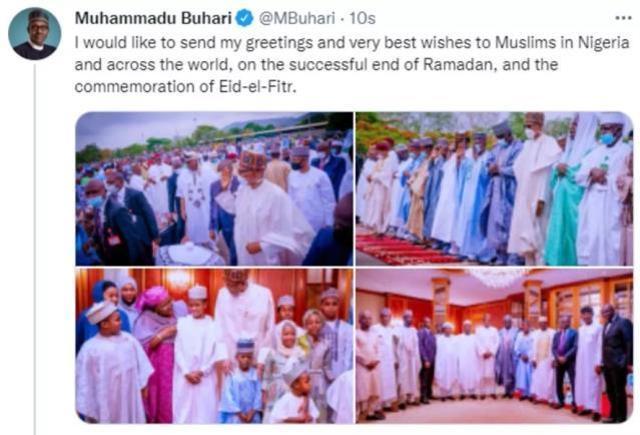Open the @MBuhari handle link

click(x=298, y=18)
